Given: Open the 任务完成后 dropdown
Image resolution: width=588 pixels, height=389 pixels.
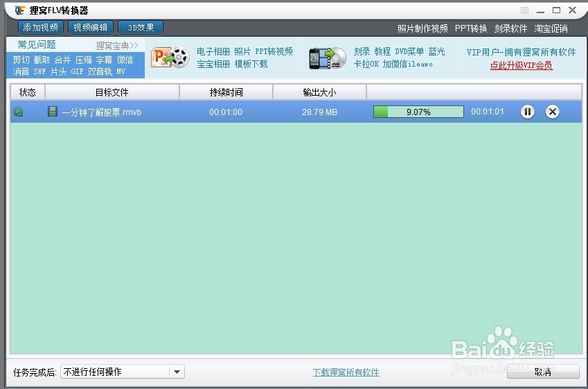Looking at the screenshot, I should coord(123,372).
